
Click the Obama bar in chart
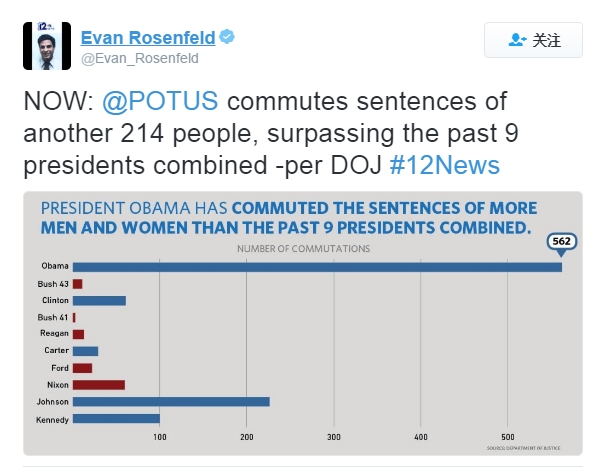(316, 266)
